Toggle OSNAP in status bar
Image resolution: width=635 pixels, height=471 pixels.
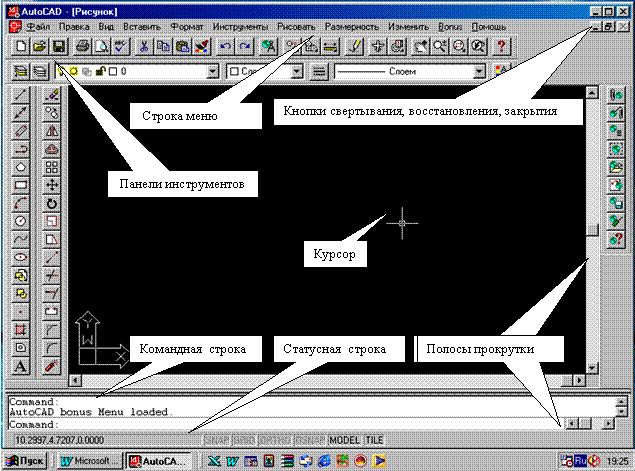click(x=310, y=440)
